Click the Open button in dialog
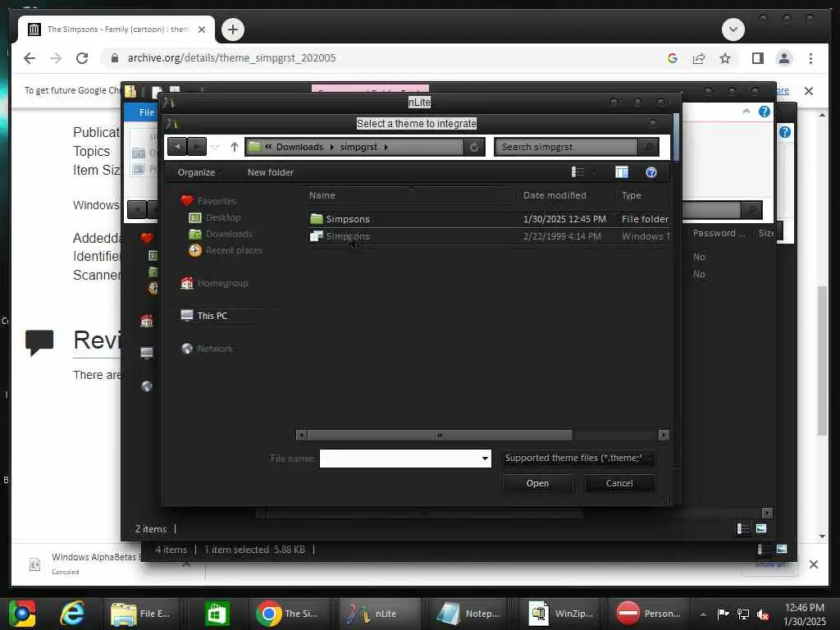Screen dimensions: 840x630 tap(537, 483)
